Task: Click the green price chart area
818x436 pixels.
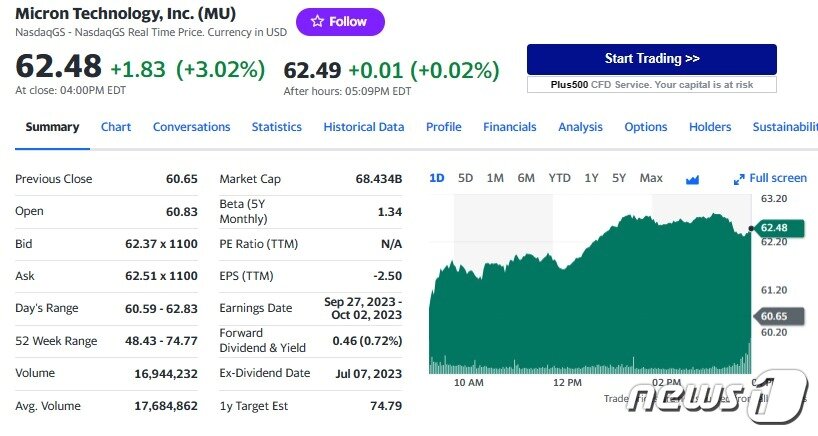Action: click(590, 300)
